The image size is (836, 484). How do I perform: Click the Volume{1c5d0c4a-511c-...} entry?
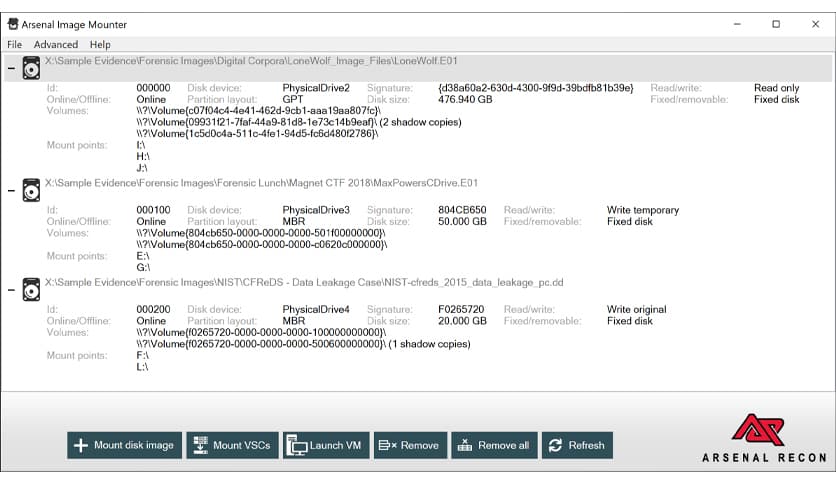[258, 134]
